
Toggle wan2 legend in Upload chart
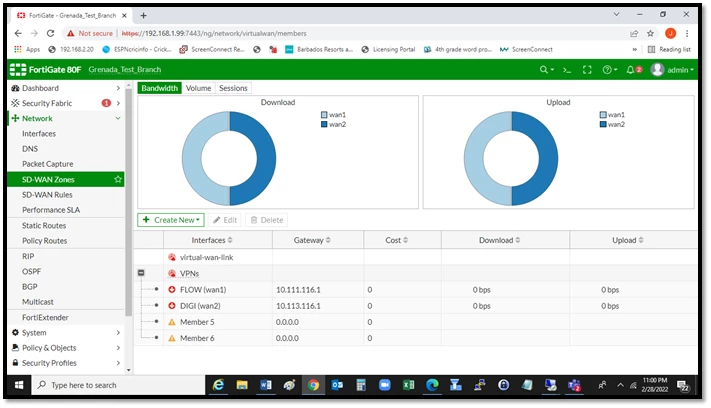[x=612, y=124]
